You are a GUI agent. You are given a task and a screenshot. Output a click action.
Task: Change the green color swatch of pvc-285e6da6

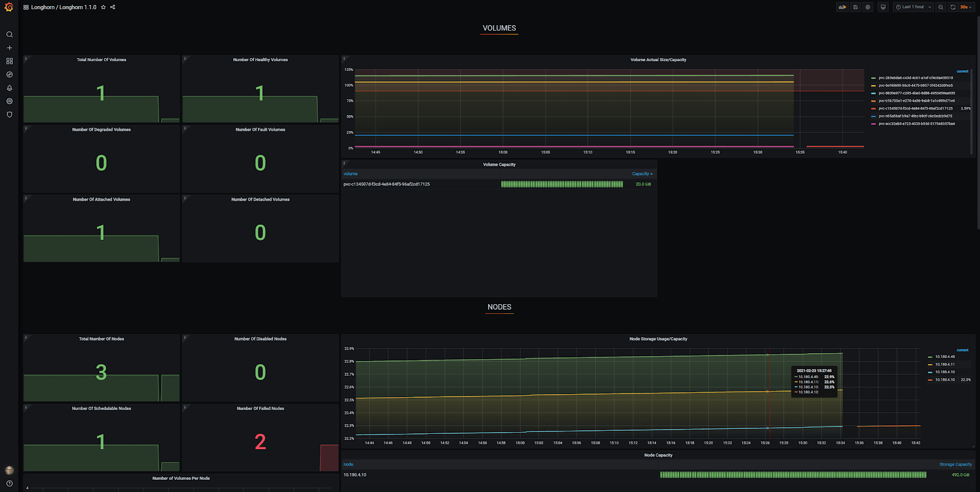873,78
